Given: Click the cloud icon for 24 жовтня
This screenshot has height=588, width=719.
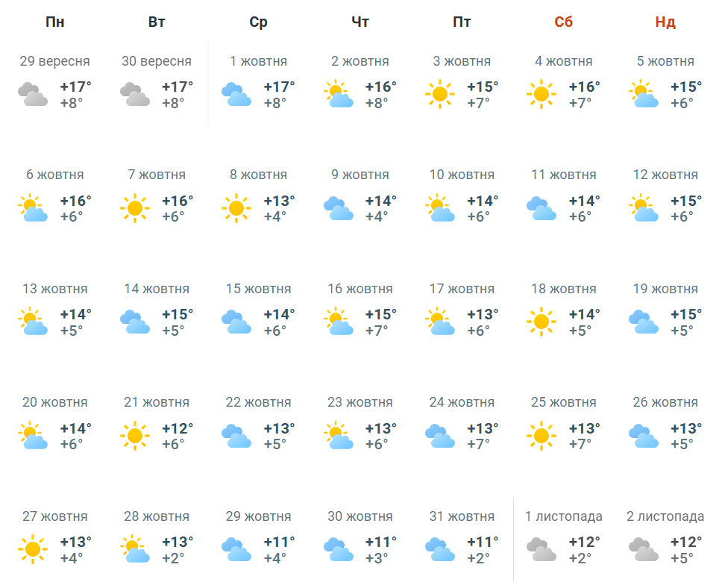Looking at the screenshot, I should (x=440, y=436).
